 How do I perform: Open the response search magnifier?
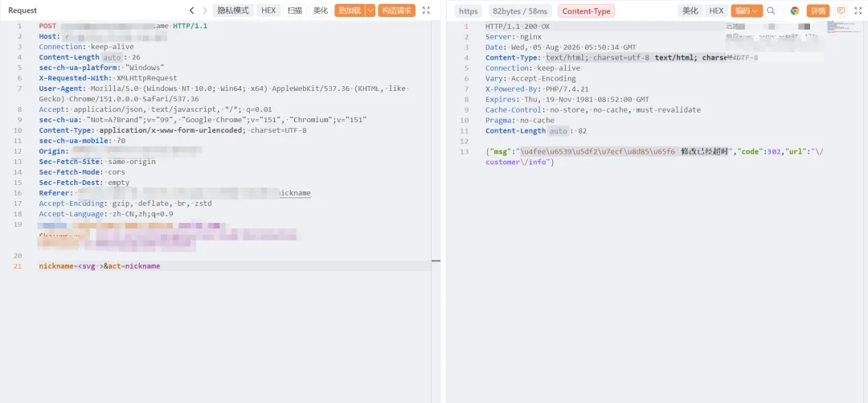771,10
